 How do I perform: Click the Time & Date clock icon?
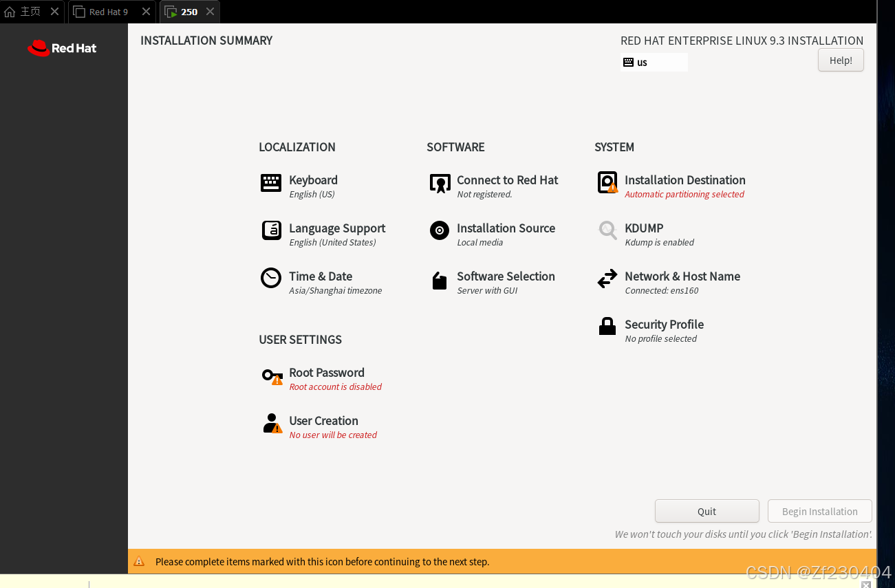pyautogui.click(x=271, y=278)
